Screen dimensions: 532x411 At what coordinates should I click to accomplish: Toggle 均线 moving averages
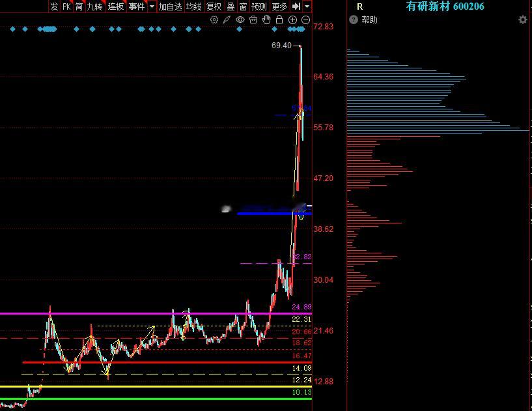[194, 7]
